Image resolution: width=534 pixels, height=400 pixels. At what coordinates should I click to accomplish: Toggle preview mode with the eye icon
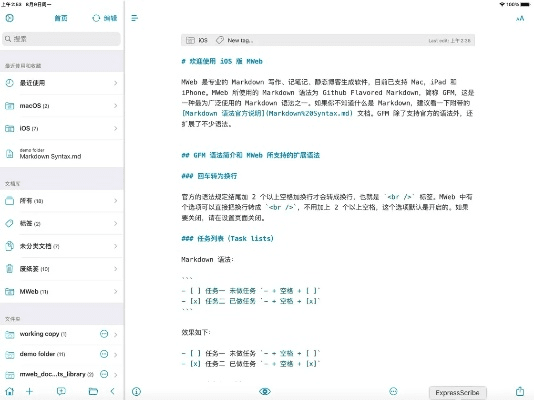pos(265,391)
